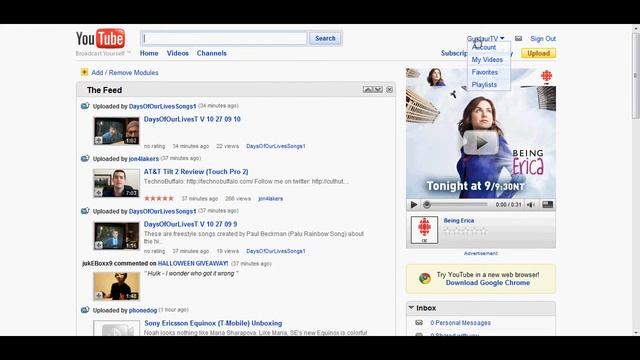Add AT&T Tilt 2 Review thumbnail to queue
This screenshot has width=640, height=360.
pyautogui.click(x=98, y=193)
